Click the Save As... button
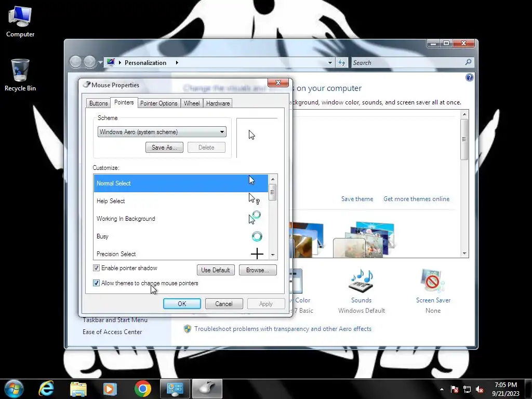Image resolution: width=532 pixels, height=399 pixels. pyautogui.click(x=164, y=147)
